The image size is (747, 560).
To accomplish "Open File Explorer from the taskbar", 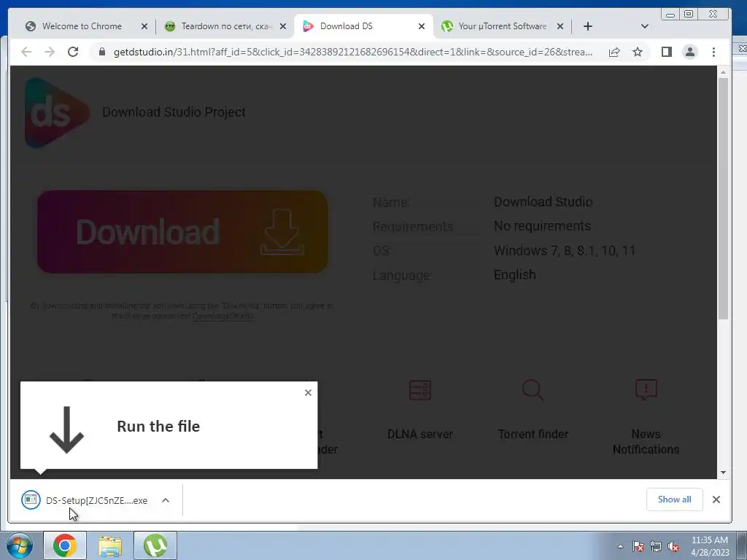I will click(110, 545).
